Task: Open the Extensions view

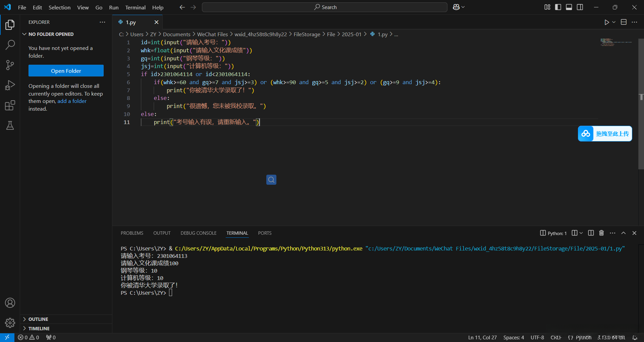Action: pos(10,106)
